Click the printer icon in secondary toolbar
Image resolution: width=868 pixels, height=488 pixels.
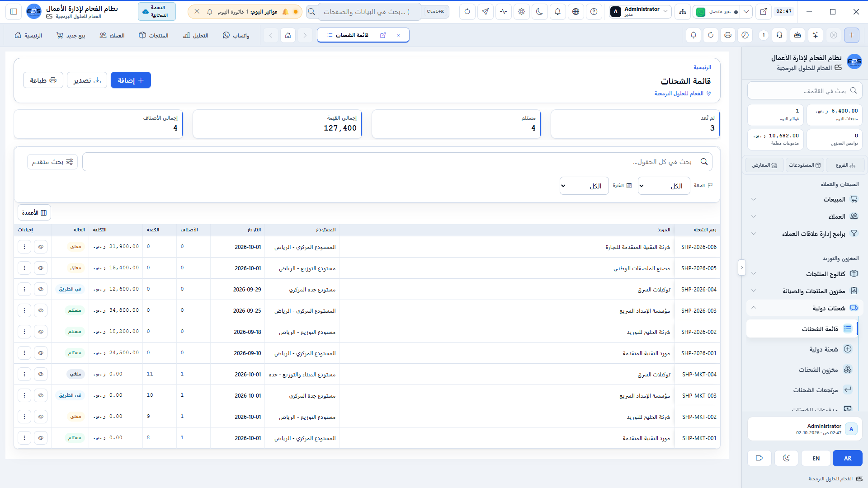728,35
